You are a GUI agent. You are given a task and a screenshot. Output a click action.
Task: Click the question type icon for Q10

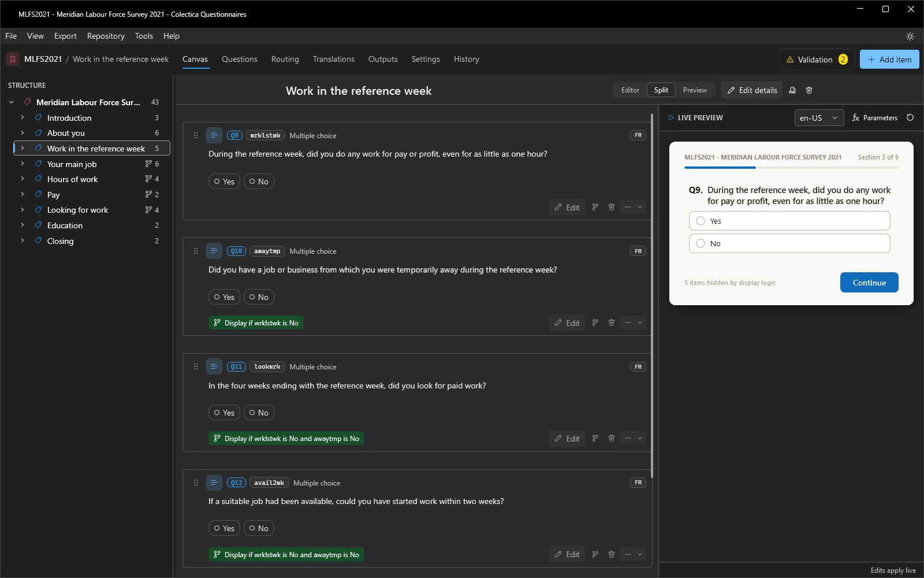214,251
